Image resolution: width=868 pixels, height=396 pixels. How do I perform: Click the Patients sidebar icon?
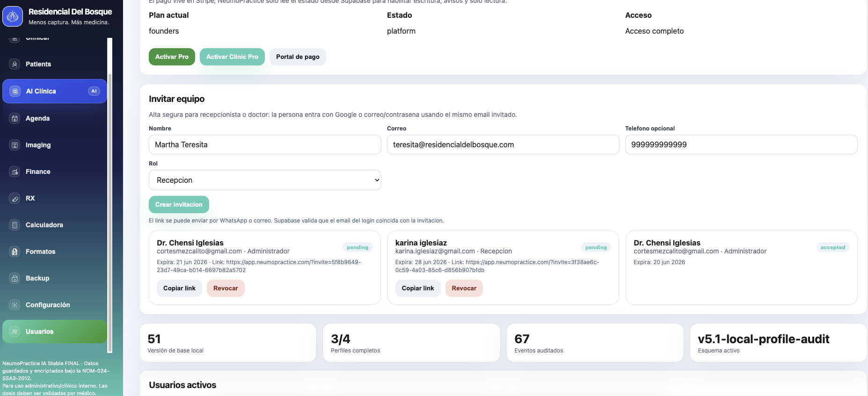15,64
